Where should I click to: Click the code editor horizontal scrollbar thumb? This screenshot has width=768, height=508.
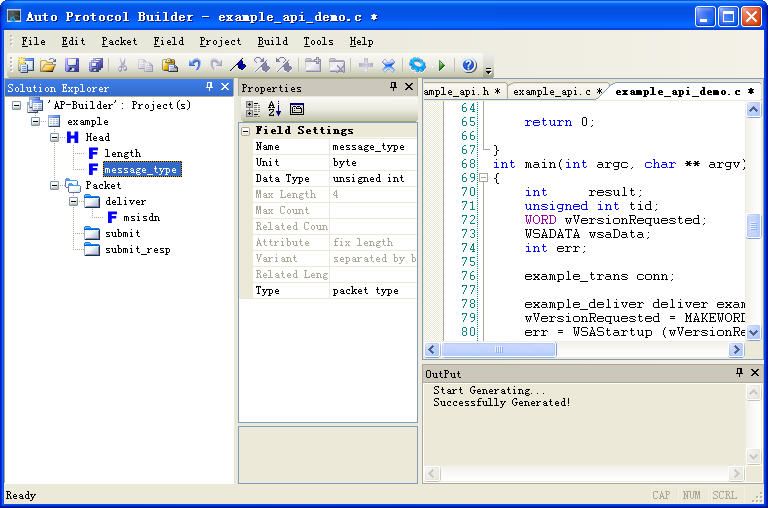coord(499,350)
